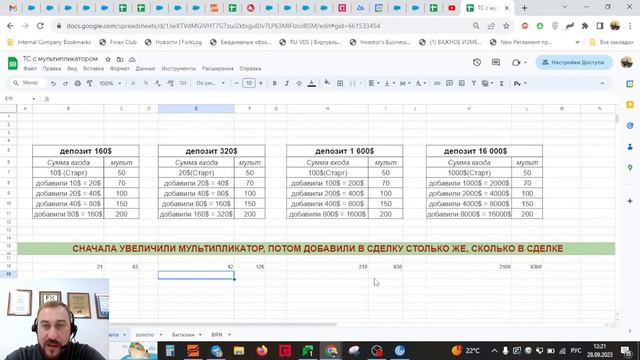
Task: Collapse the toolbar with the chevron
Action: click(x=602, y=83)
